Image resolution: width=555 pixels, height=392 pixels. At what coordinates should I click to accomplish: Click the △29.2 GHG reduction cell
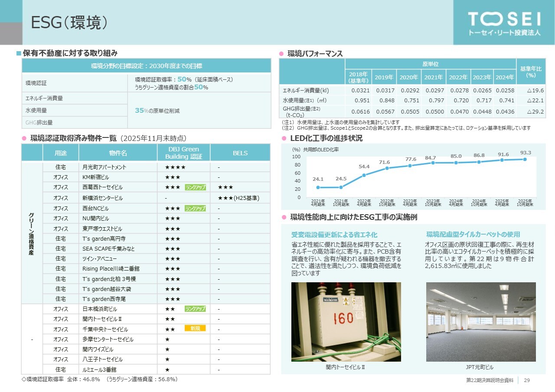(535, 112)
